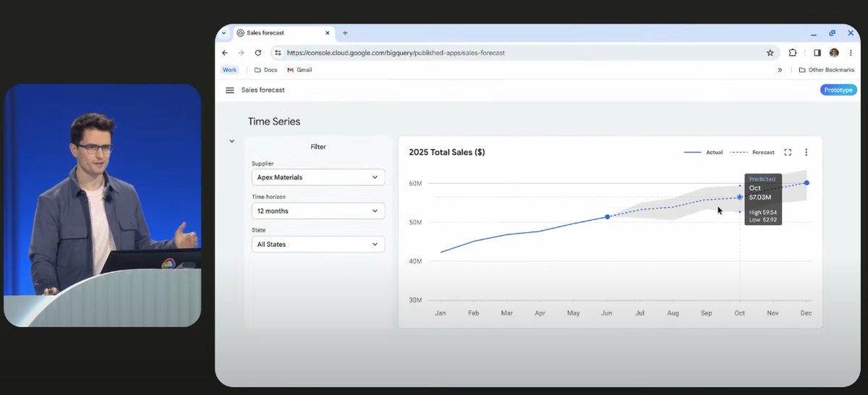Open the browser extensions puzzle icon
The height and width of the screenshot is (395, 868).
click(x=793, y=53)
